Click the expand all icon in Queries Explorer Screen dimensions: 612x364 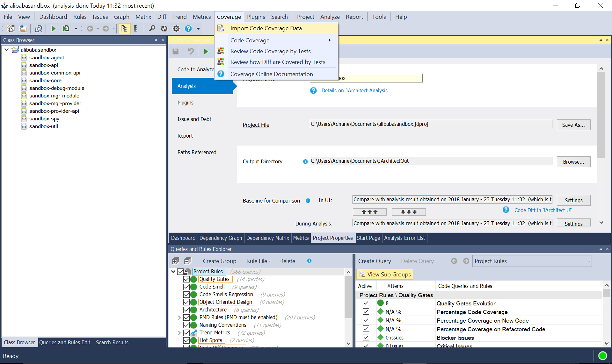175,261
